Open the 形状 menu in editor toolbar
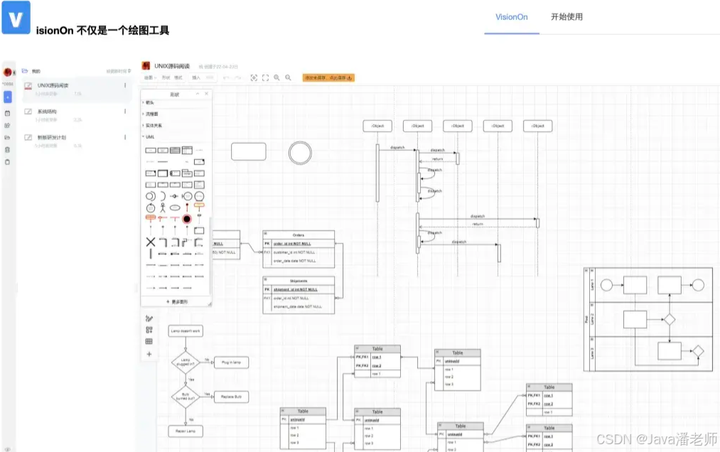Viewport: 720px width, 452px height. [166, 78]
